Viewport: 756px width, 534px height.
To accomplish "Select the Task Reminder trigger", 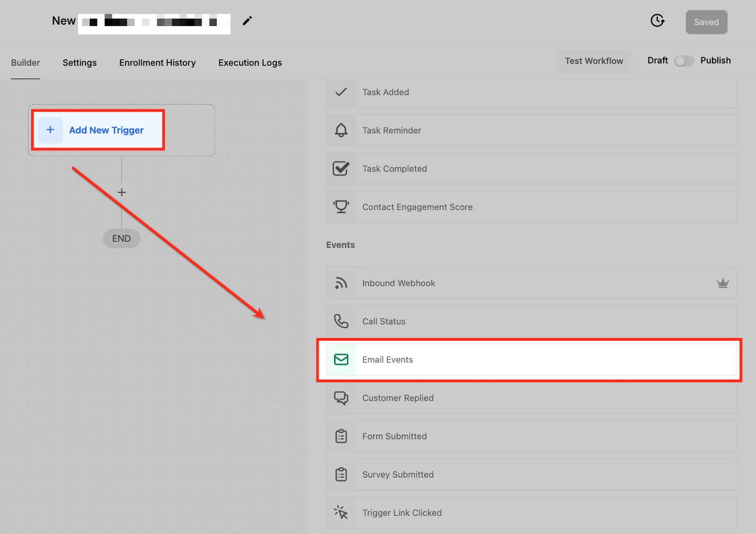I will [532, 130].
